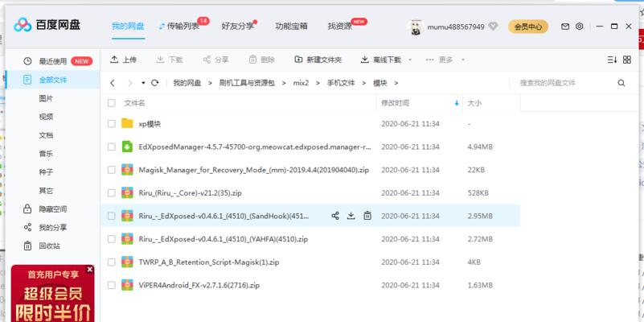Click 分享 toolbar button
The image size is (644, 322).
pyautogui.click(x=215, y=60)
